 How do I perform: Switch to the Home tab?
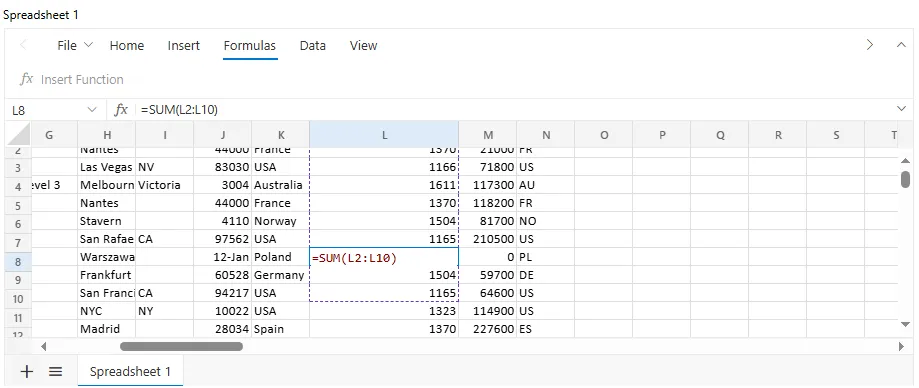tap(127, 45)
